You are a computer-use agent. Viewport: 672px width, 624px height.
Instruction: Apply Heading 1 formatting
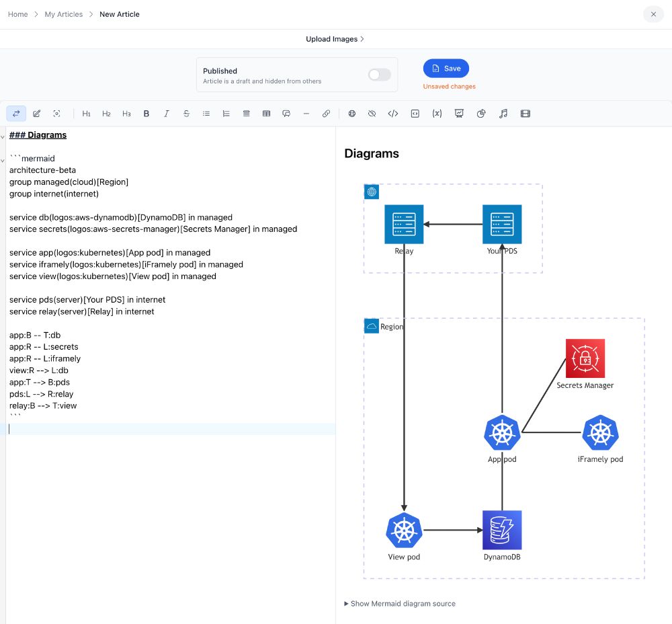point(86,113)
